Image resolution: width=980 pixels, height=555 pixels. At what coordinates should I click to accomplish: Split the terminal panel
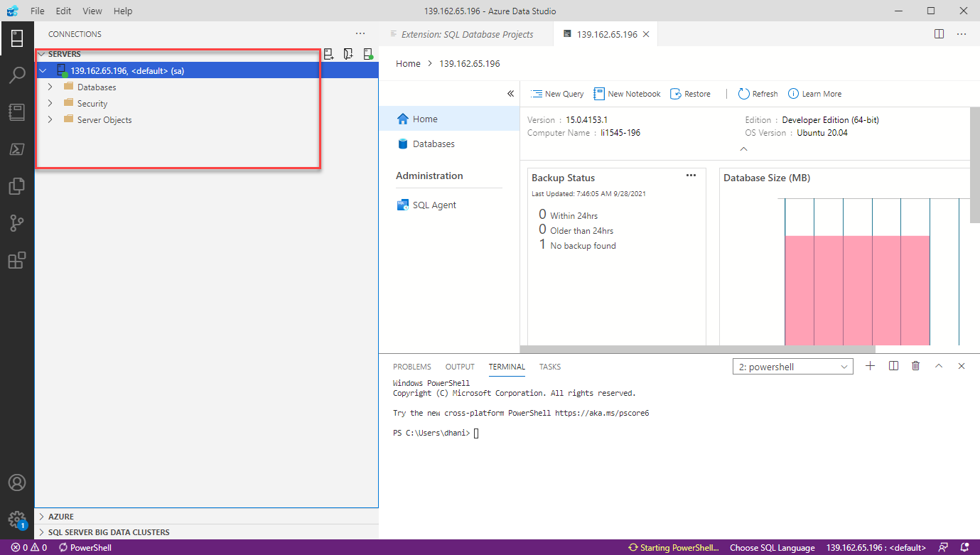[x=894, y=366]
